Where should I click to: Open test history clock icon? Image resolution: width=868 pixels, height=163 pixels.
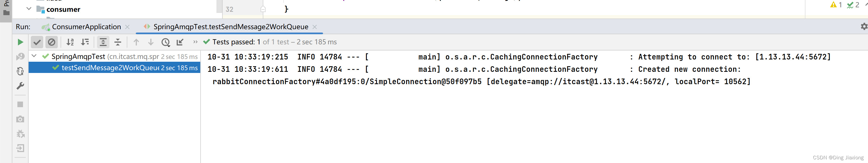pos(165,42)
